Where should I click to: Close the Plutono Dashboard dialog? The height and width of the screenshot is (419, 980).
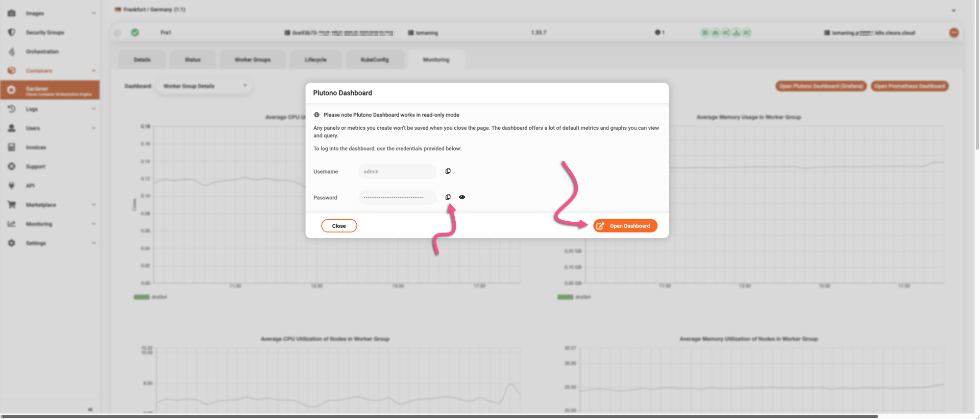point(339,226)
